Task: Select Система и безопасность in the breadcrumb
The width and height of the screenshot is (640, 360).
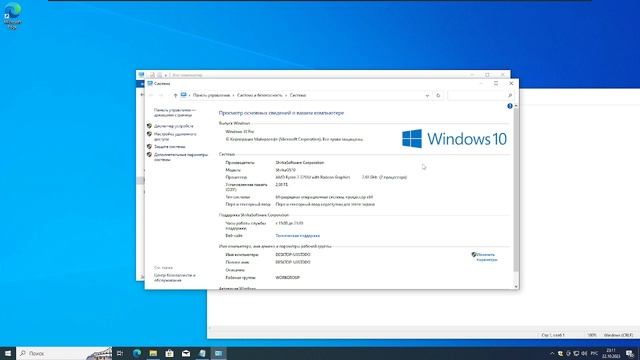Action: click(260, 96)
